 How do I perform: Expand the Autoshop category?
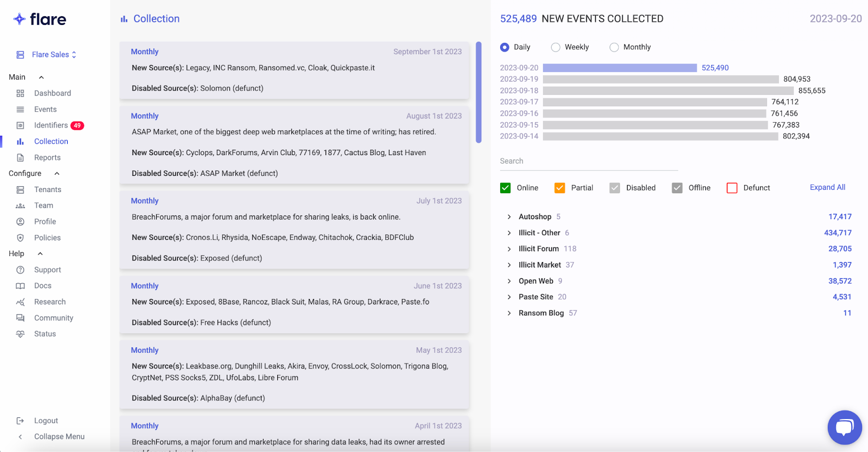[x=509, y=217]
